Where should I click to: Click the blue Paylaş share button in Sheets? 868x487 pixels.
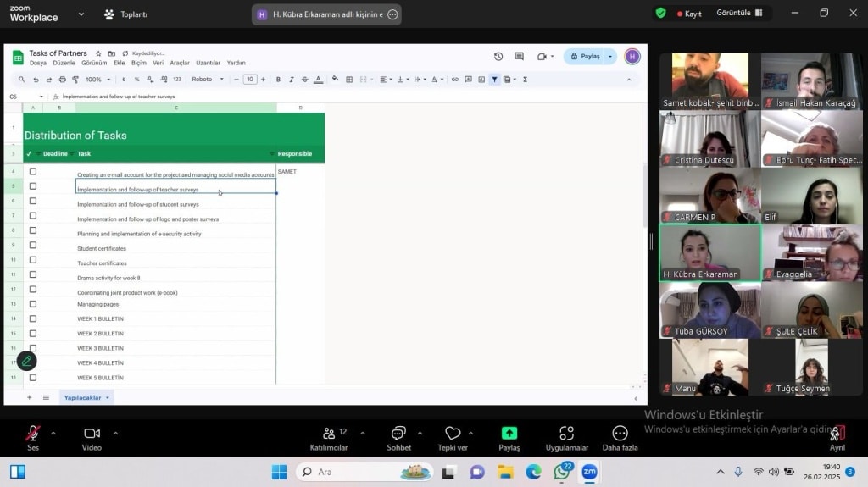585,57
